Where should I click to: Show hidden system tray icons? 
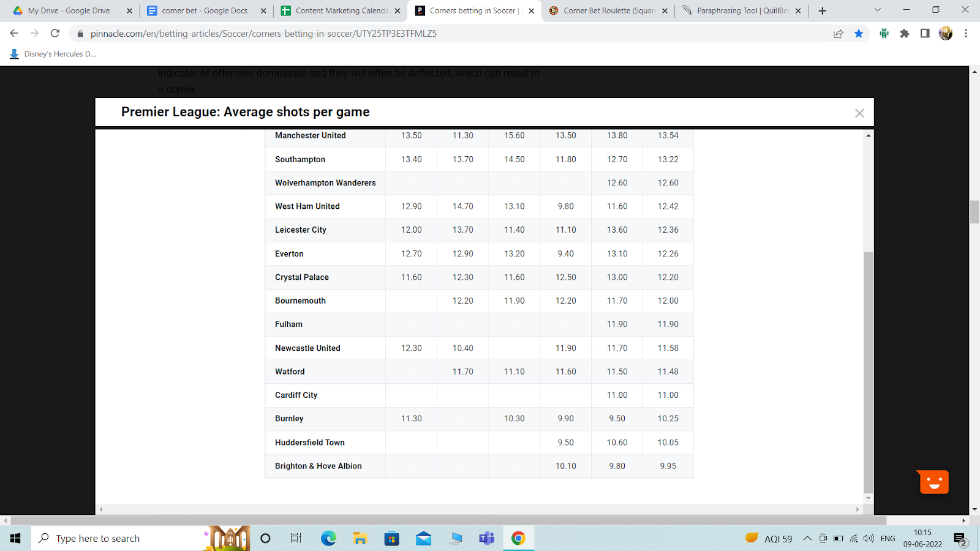[807, 538]
